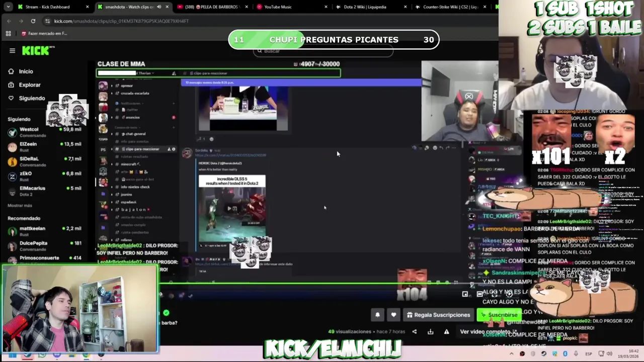Open Primosconsuerte recommended channel
Image resolution: width=644 pixels, height=362 pixels.
click(x=44, y=258)
